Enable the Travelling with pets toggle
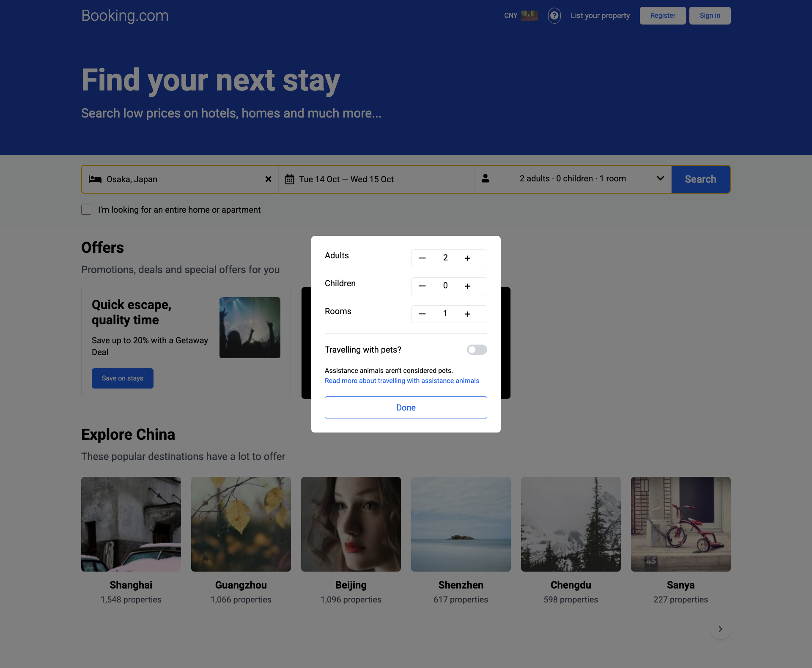This screenshot has width=812, height=668. [x=477, y=350]
